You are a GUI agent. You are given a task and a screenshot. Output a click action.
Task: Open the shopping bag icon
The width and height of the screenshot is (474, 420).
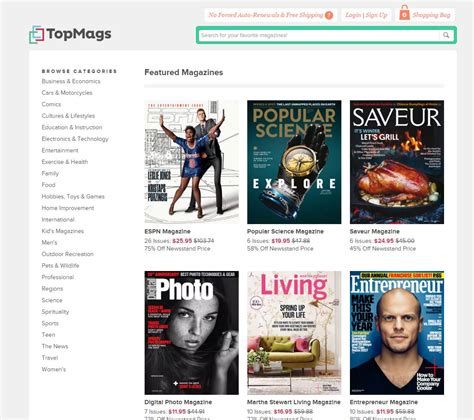(x=404, y=13)
